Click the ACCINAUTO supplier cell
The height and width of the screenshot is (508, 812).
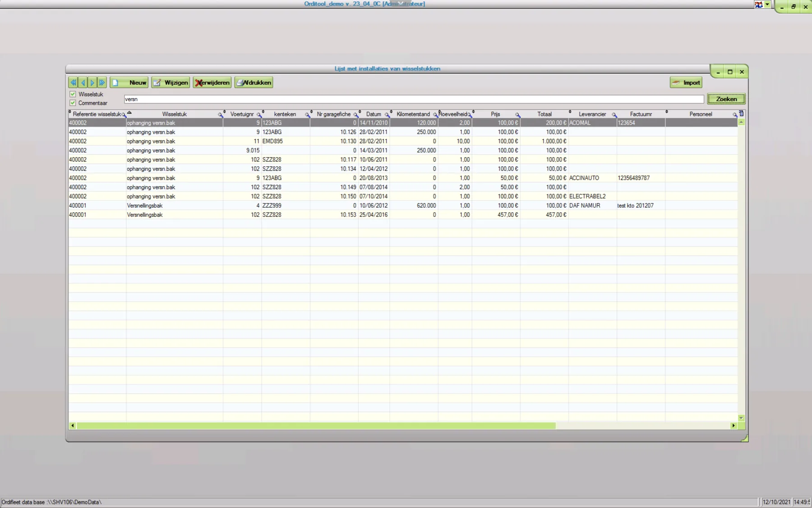click(x=592, y=178)
